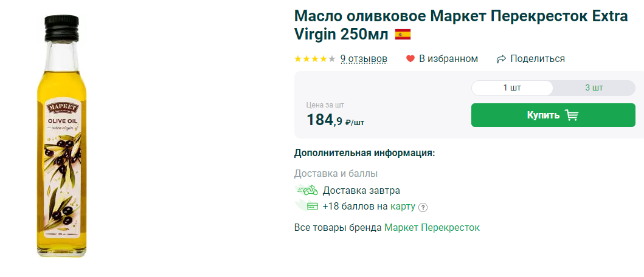Click the карту loyalty card link
The height and width of the screenshot is (277, 644).
tap(403, 206)
